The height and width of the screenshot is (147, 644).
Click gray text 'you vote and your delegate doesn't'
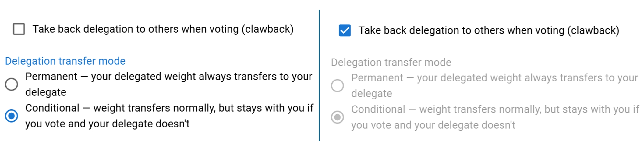[x=433, y=125]
